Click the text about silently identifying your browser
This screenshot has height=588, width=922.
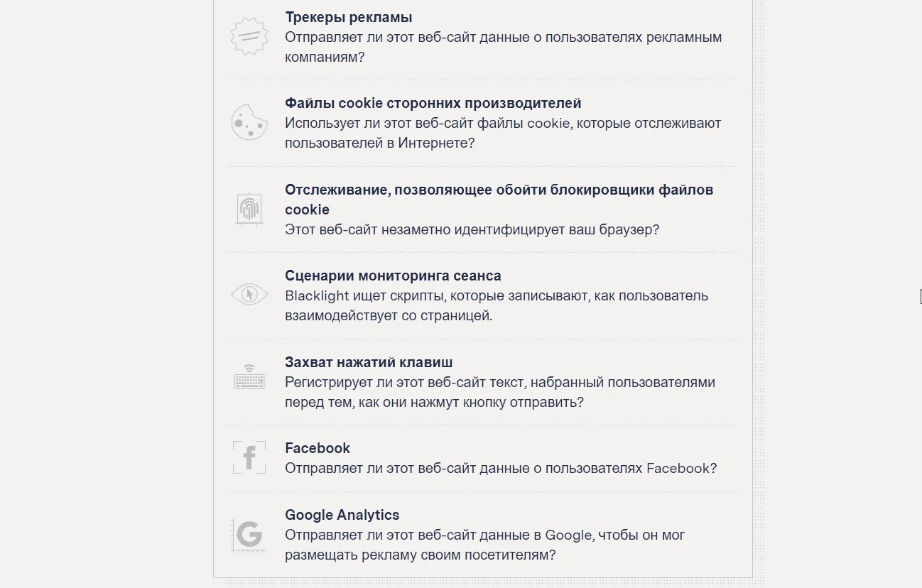pos(472,230)
